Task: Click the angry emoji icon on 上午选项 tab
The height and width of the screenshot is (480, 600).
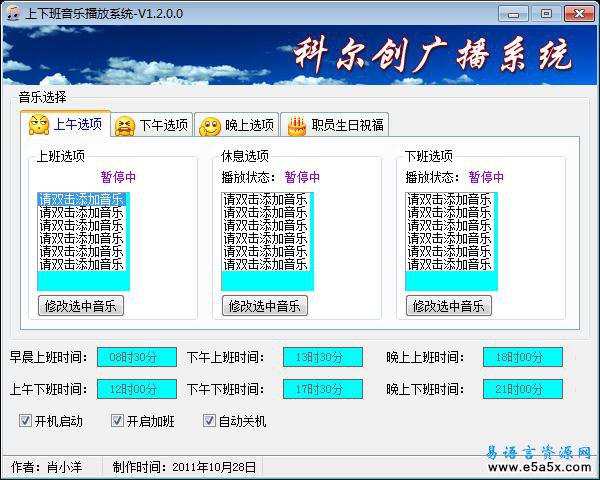Action: [39, 125]
